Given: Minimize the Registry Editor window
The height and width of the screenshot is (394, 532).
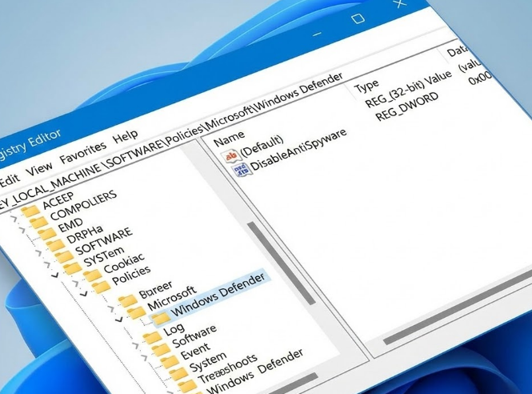Looking at the screenshot, I should (317, 34).
